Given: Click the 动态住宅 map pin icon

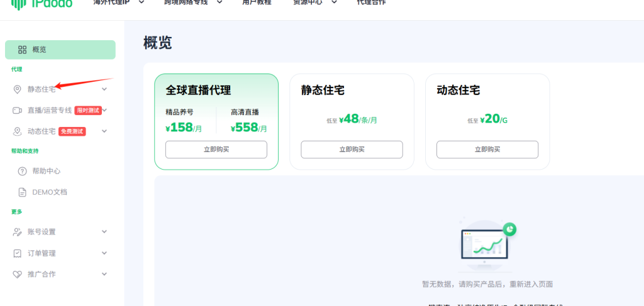Looking at the screenshot, I should tap(17, 131).
